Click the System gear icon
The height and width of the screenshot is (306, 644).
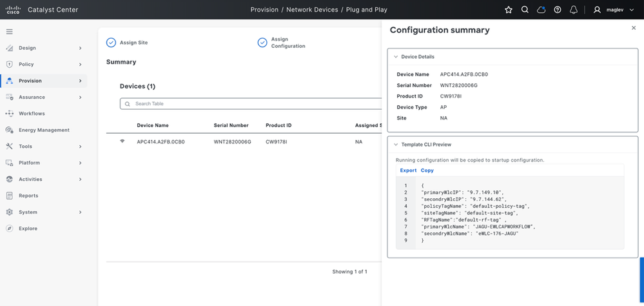[x=10, y=212]
